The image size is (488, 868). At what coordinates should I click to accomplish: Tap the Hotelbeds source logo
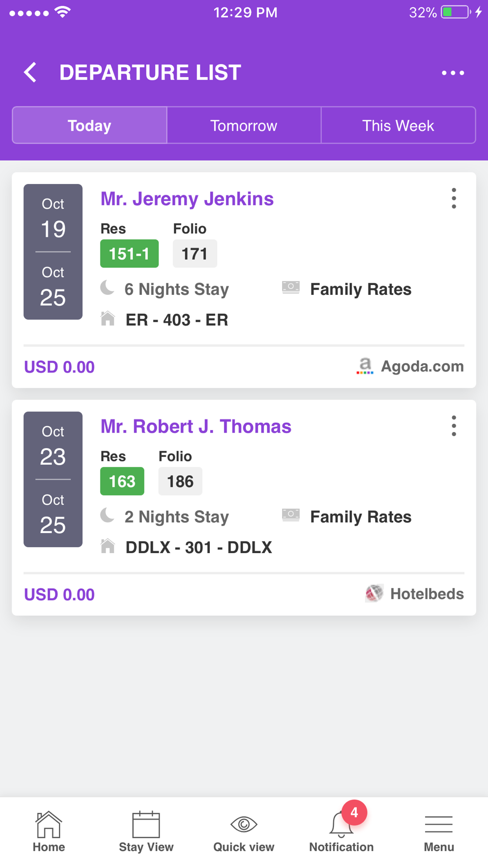pyautogui.click(x=374, y=594)
